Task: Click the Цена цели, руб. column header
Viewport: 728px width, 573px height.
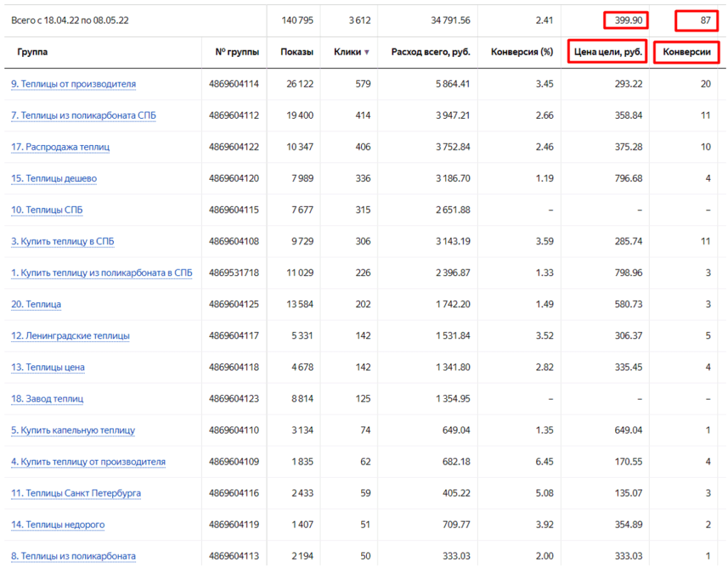Action: pos(608,53)
